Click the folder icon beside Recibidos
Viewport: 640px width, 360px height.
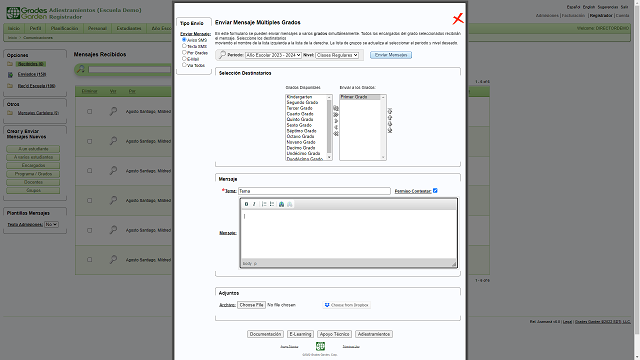[x=10, y=64]
